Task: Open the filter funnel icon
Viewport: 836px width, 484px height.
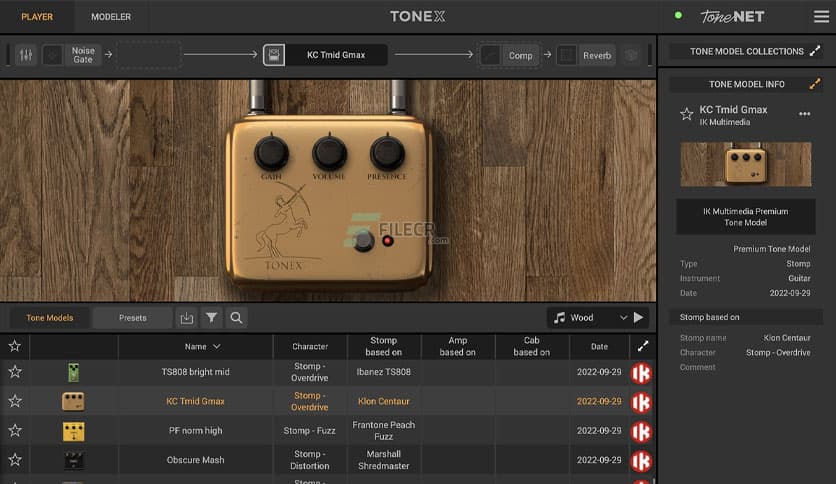Action: (212, 318)
